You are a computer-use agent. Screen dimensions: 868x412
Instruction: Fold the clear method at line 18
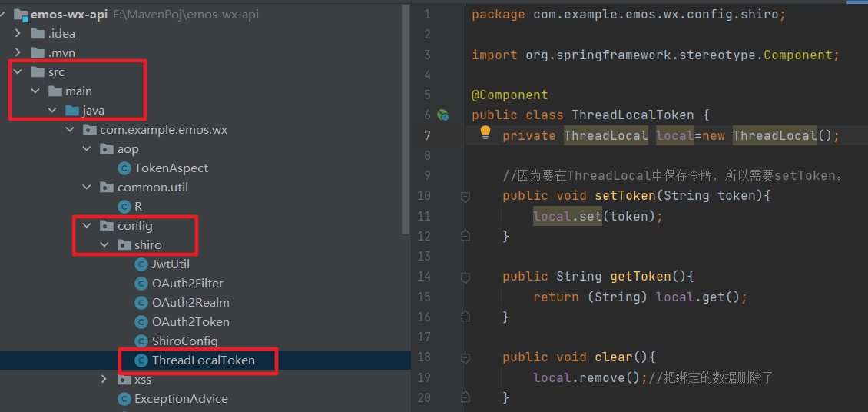(x=465, y=357)
